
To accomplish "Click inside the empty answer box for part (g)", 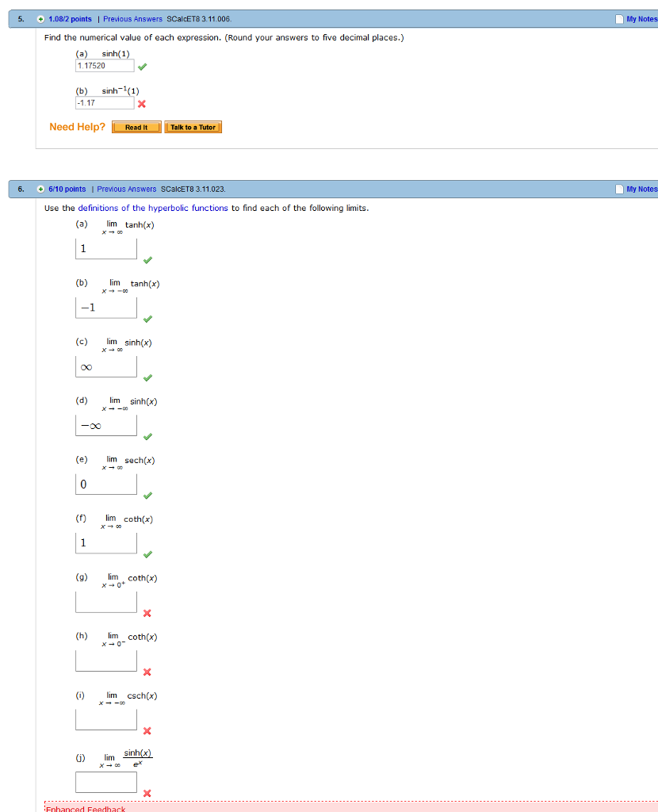I will (105, 601).
